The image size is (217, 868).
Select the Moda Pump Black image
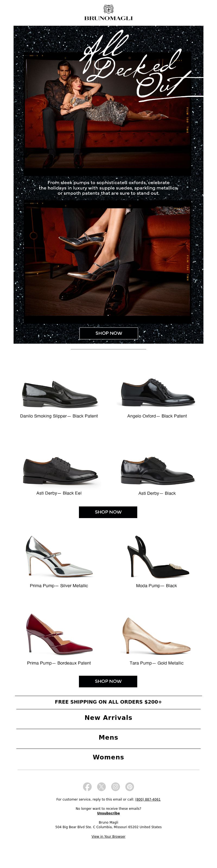157,556
